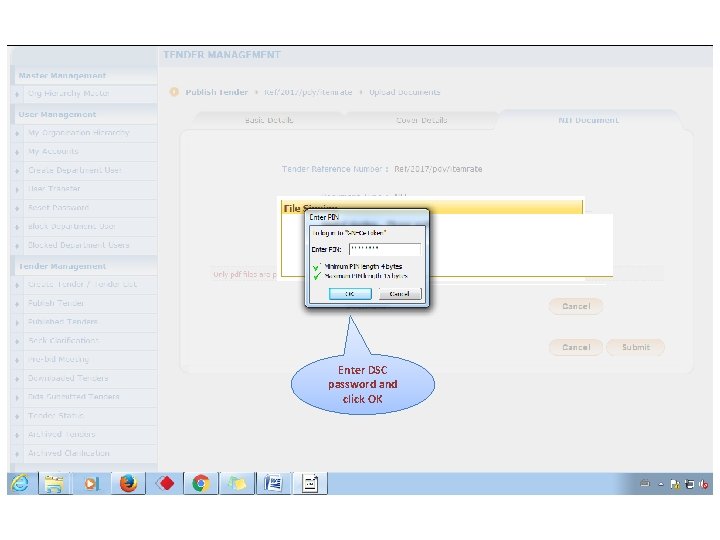The height and width of the screenshot is (540, 720).
Task: Switch to the Cover Details tab
Action: point(422,120)
